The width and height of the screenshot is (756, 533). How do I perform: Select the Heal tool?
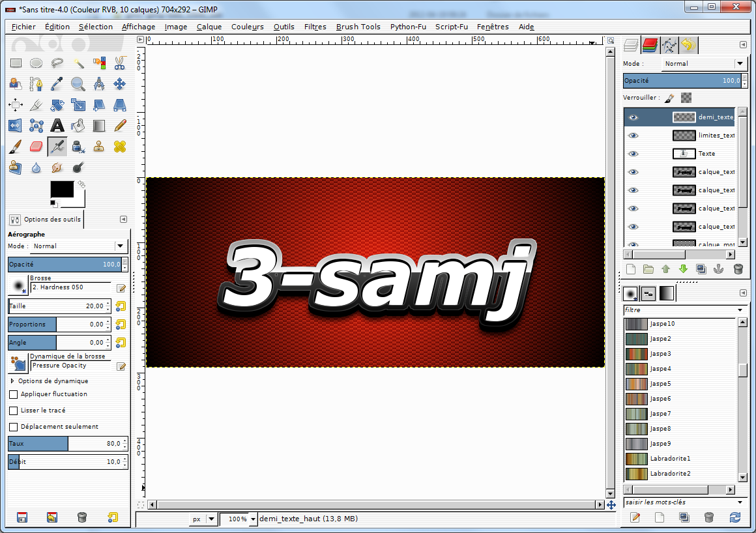point(119,147)
